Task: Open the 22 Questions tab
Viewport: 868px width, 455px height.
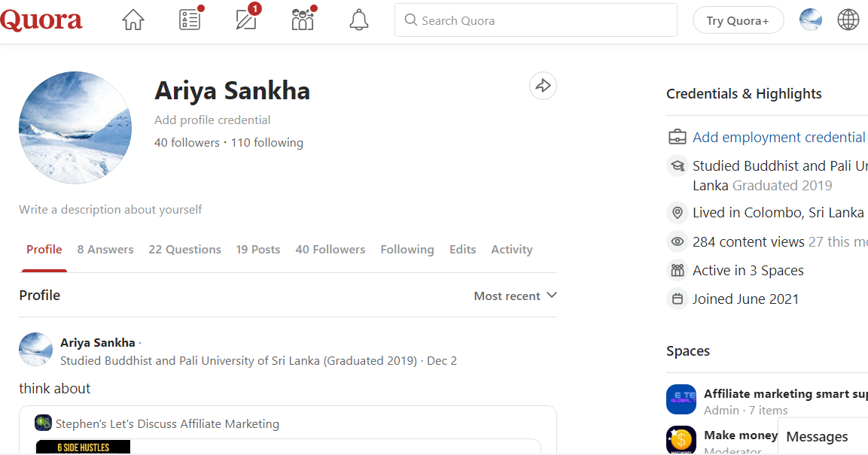Action: 184,250
